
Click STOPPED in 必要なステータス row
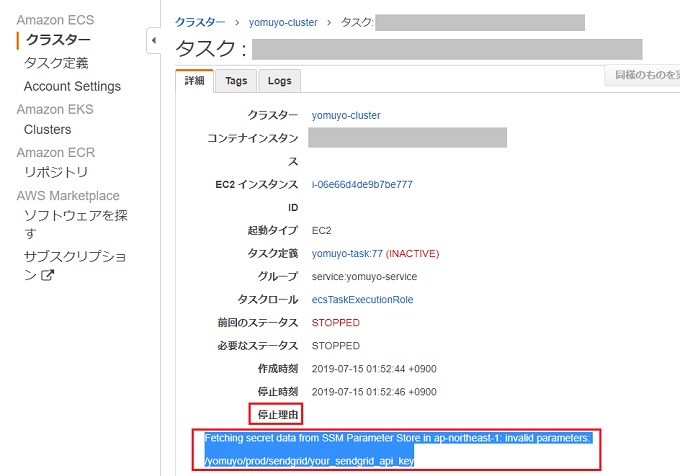(x=336, y=346)
